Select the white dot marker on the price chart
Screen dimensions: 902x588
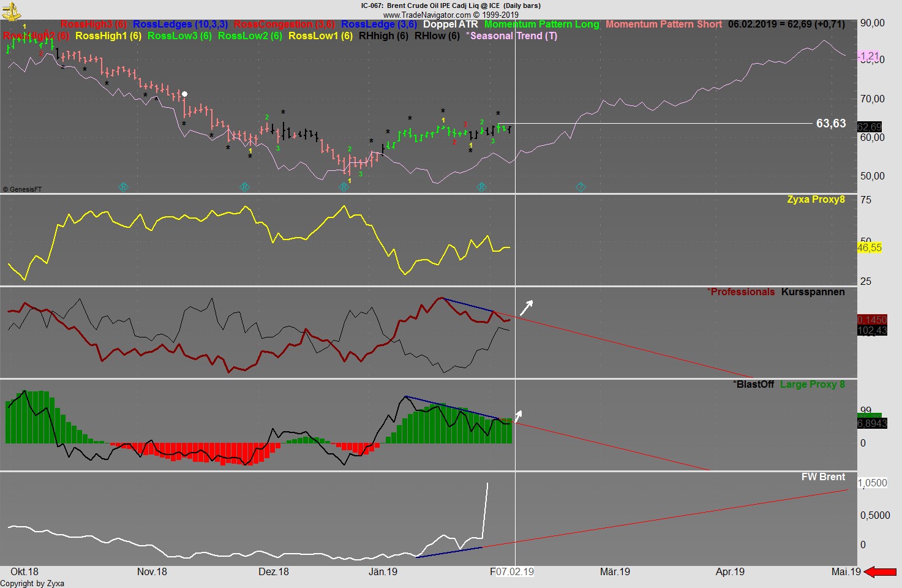[184, 94]
